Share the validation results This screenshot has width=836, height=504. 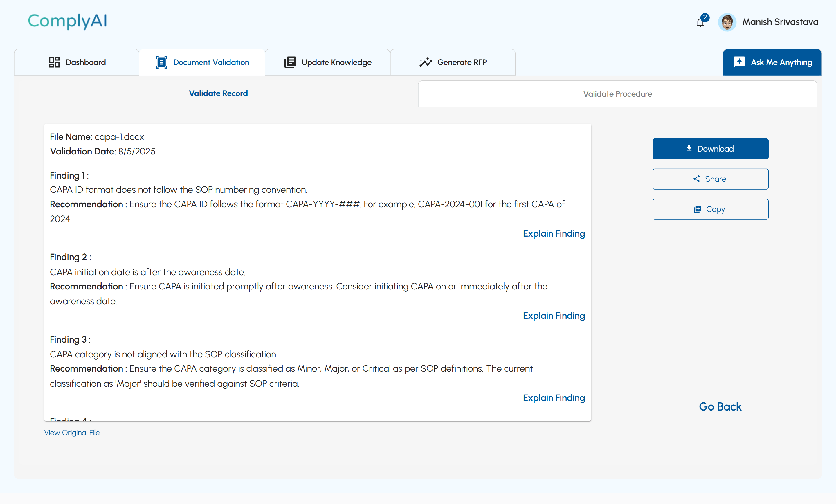point(711,179)
